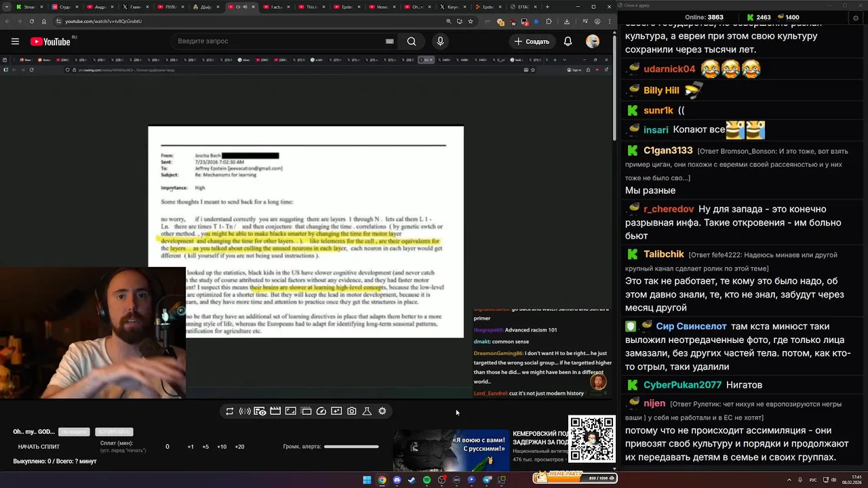This screenshot has height=488, width=868.
Task: Click the НАЧАТЬ СПЛИТ button
Action: click(39, 447)
